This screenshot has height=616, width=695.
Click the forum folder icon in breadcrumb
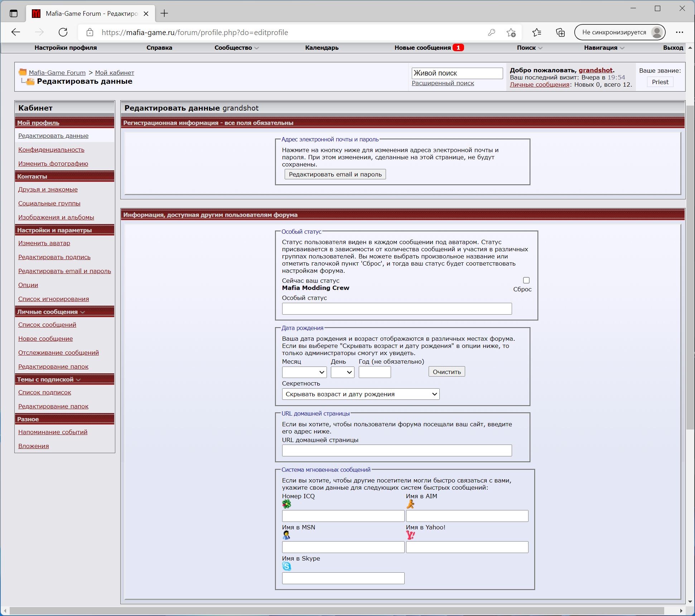click(x=23, y=72)
